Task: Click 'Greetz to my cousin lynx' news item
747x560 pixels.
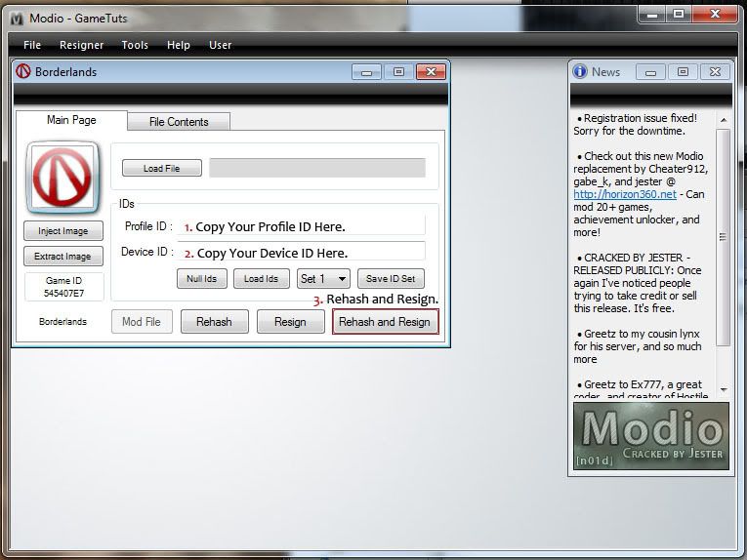Action: [637, 346]
